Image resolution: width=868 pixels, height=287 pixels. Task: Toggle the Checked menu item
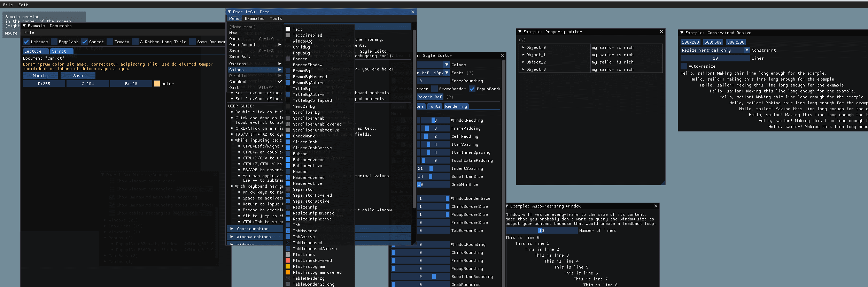[255, 82]
